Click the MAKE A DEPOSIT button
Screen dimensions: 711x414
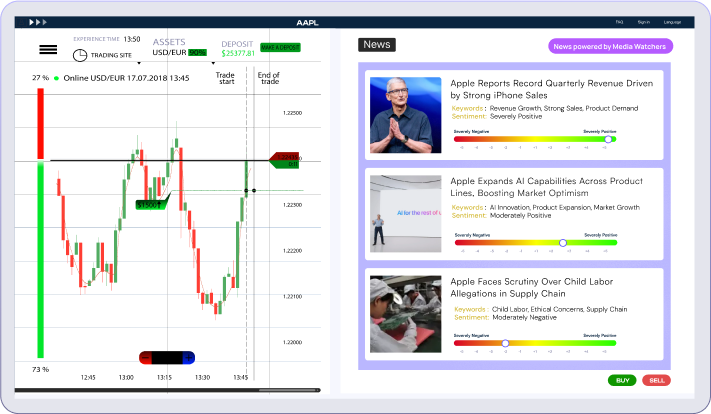pos(280,47)
